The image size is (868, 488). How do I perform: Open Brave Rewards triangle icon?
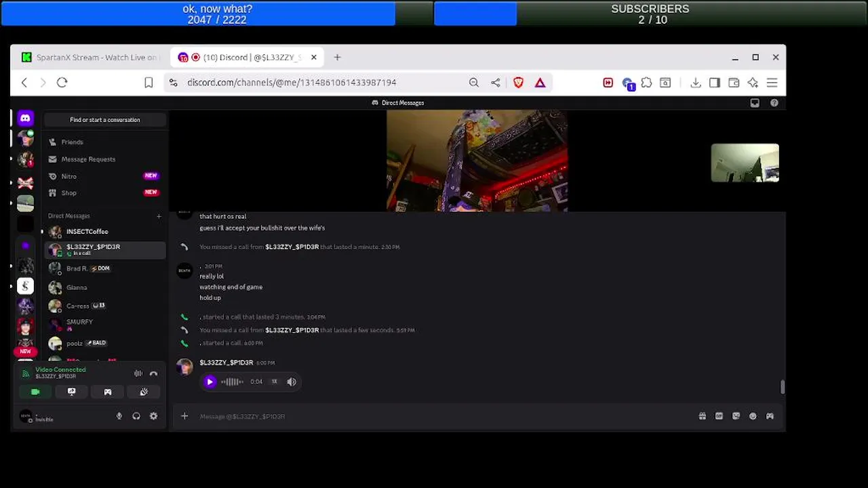(540, 83)
